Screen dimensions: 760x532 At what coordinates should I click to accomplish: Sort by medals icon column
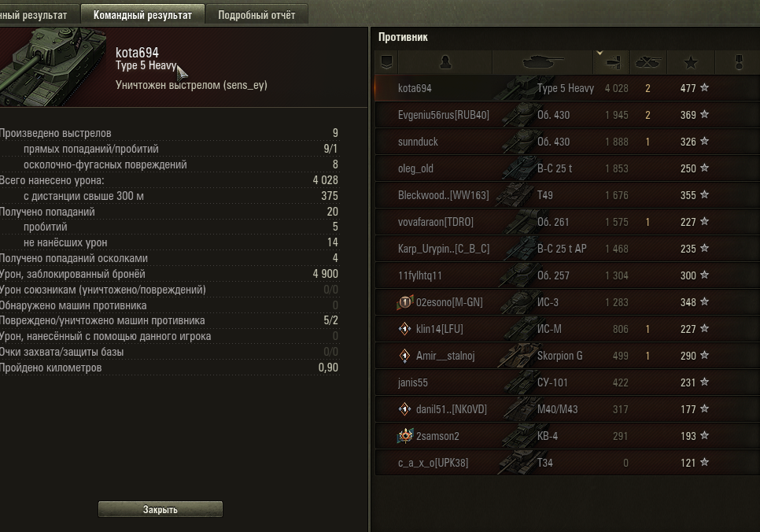pos(738,62)
